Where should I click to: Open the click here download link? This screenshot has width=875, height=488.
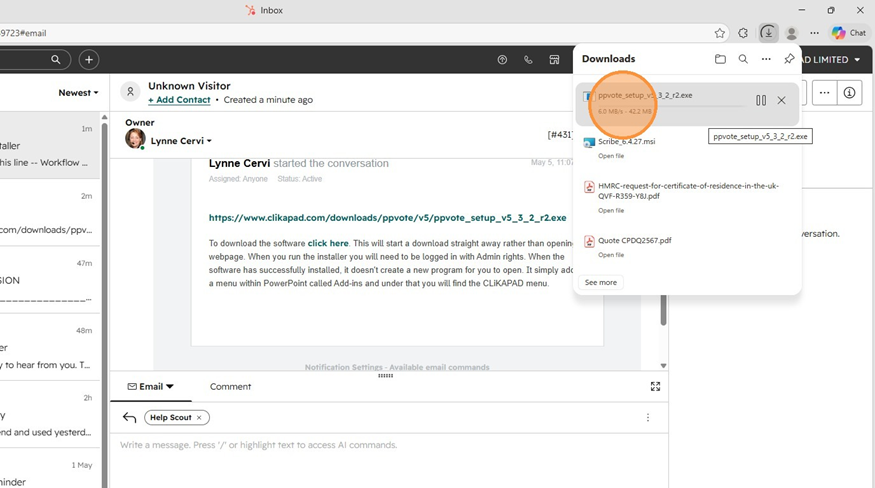point(328,243)
